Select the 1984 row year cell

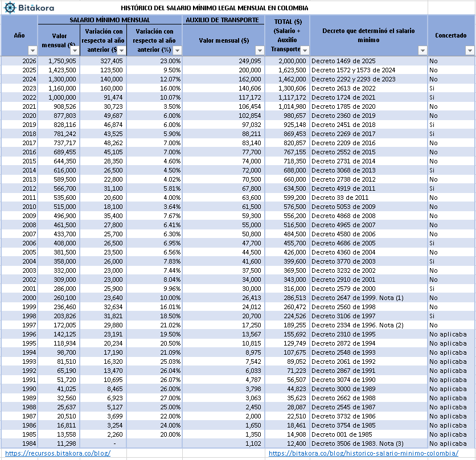click(19, 443)
